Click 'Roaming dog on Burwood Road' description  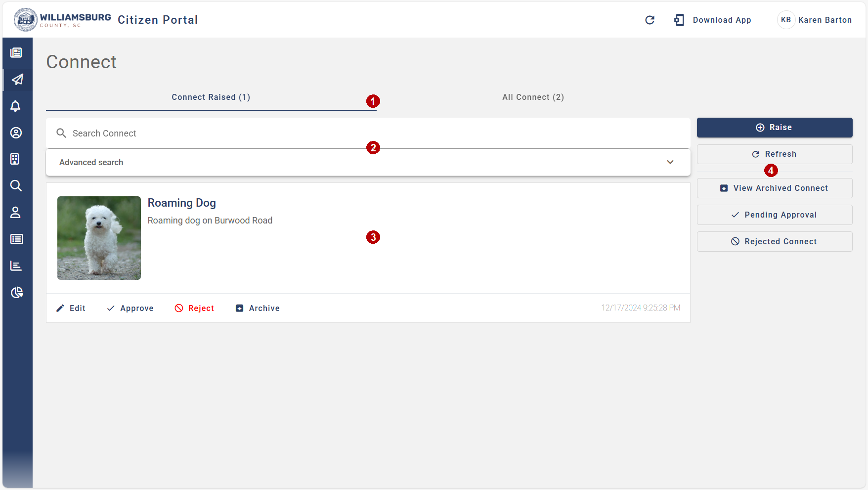(x=210, y=221)
